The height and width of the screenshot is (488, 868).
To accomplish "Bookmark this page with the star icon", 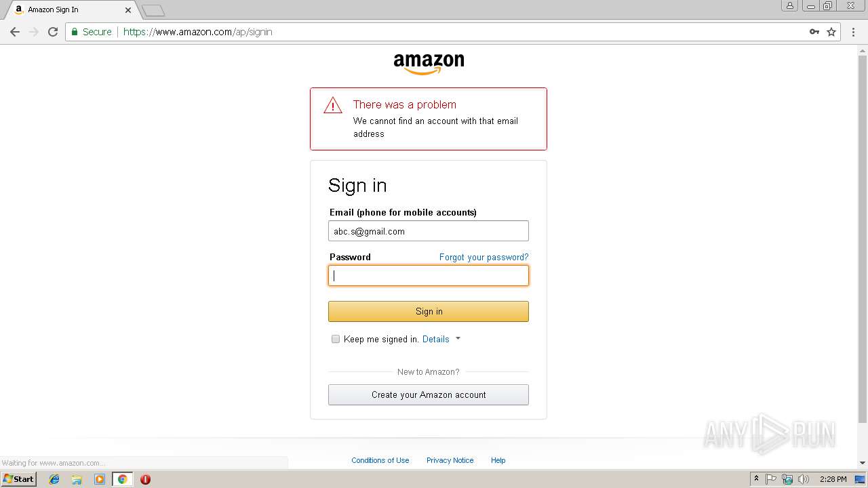I will [x=831, y=32].
